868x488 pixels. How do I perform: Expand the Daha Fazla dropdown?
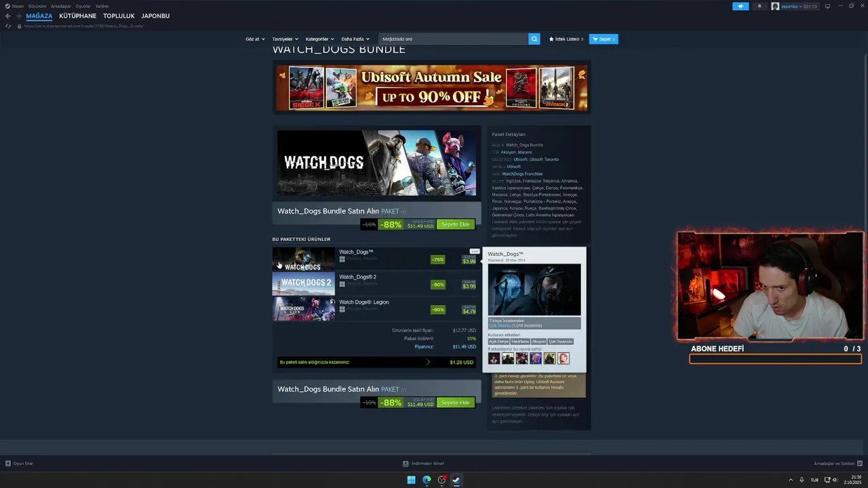coord(355,39)
